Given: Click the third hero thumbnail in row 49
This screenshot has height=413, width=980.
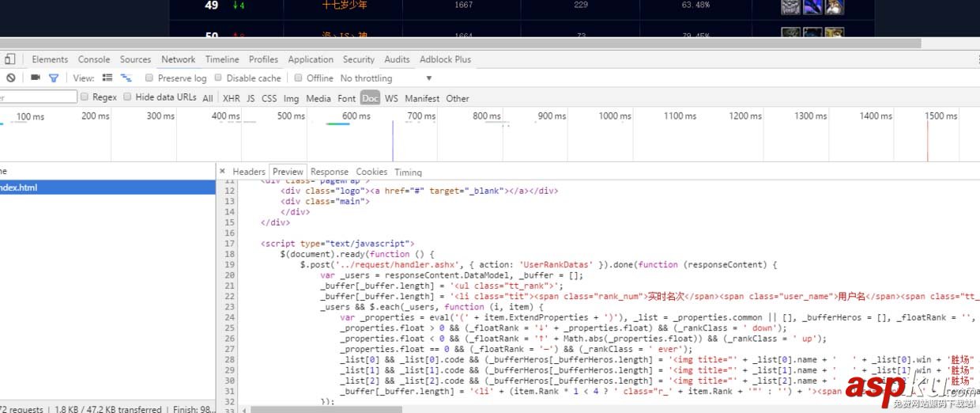Looking at the screenshot, I should point(835,6).
